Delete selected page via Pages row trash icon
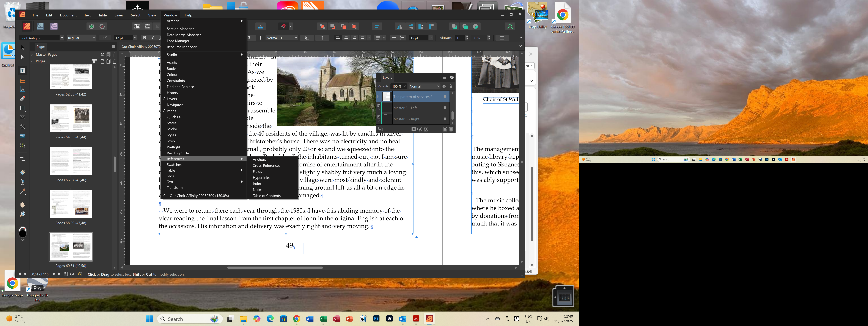This screenshot has height=326, width=868. (x=115, y=61)
